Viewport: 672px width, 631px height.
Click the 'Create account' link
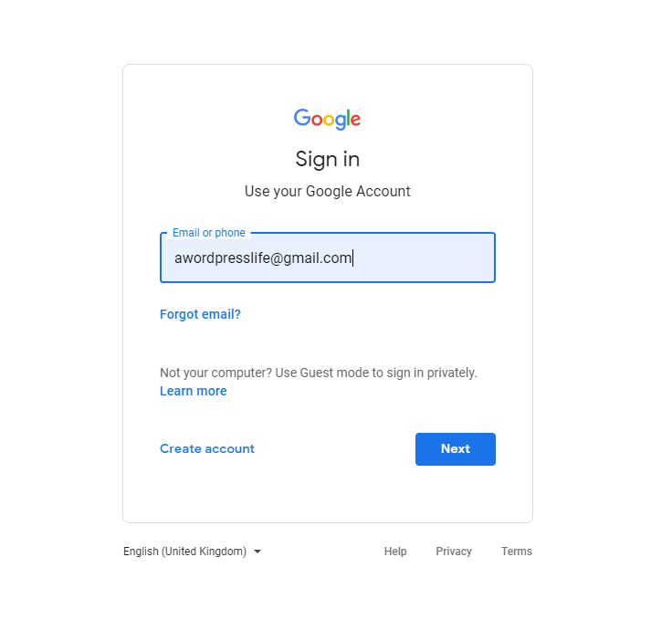(x=207, y=448)
